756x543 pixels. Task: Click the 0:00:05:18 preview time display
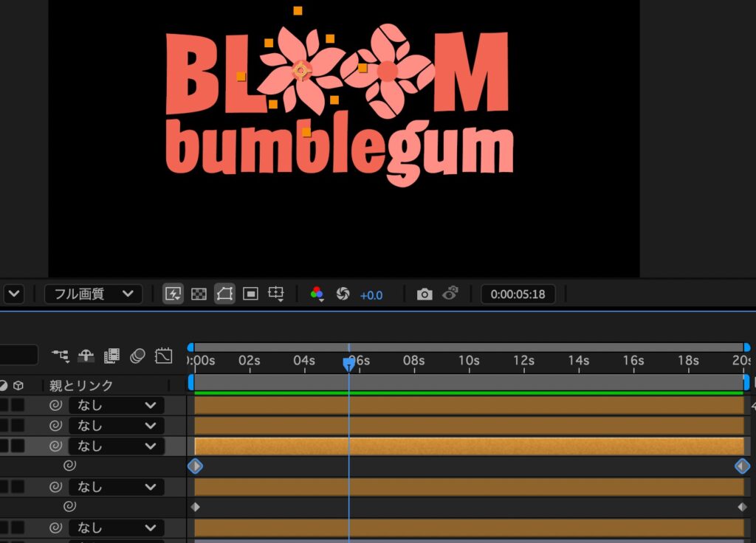coord(518,294)
